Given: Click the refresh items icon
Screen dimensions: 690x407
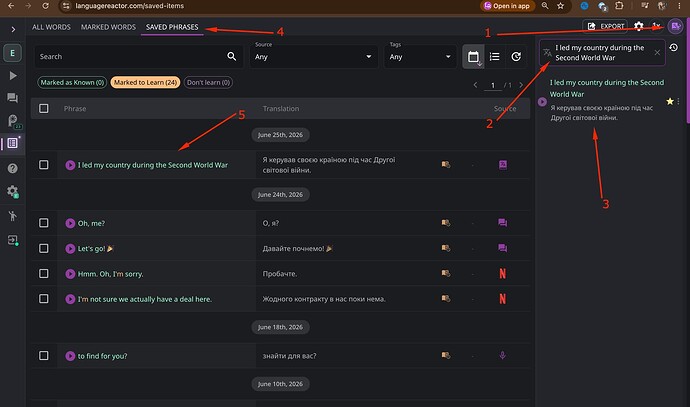Looking at the screenshot, I should (x=516, y=56).
